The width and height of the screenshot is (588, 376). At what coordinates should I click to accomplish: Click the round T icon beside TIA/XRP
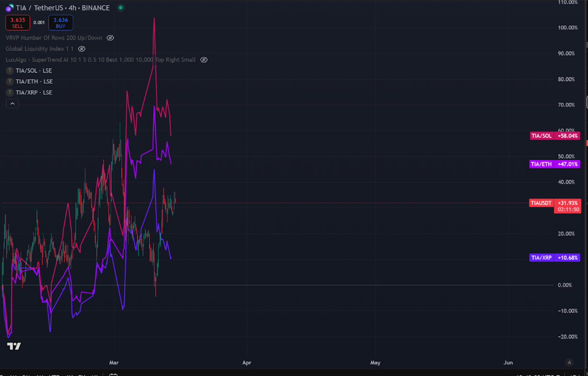pyautogui.click(x=10, y=93)
